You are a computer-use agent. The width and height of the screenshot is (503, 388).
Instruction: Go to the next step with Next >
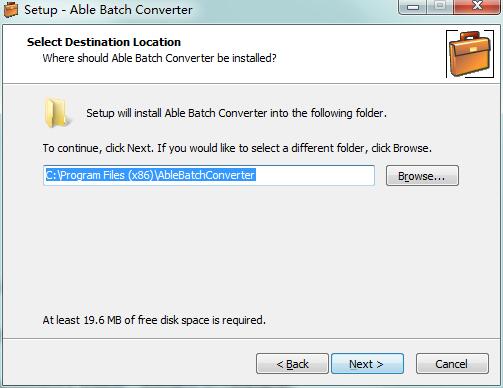367,364
